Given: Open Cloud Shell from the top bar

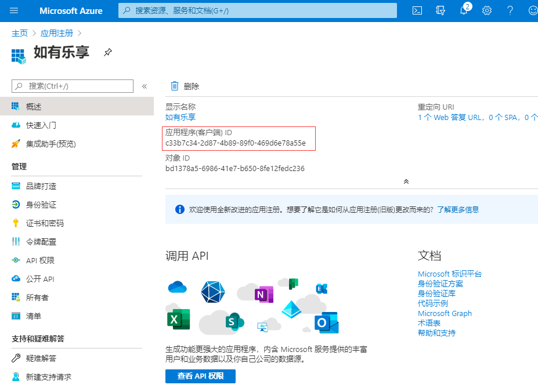Looking at the screenshot, I should pyautogui.click(x=417, y=10).
